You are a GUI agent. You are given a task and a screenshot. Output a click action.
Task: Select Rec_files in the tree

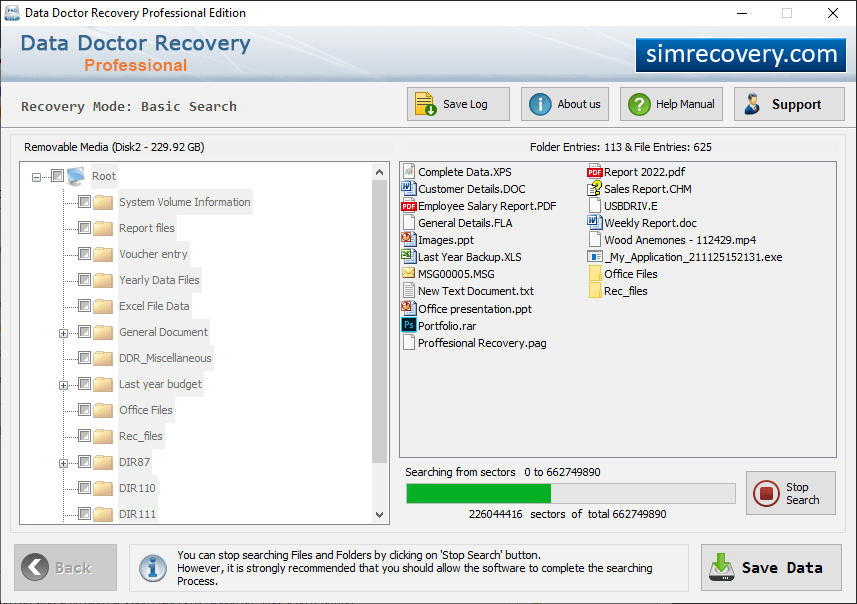pyautogui.click(x=140, y=436)
